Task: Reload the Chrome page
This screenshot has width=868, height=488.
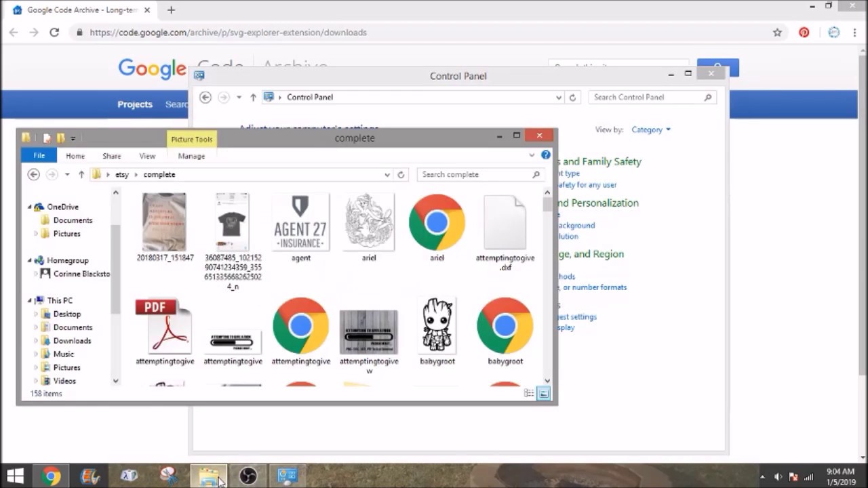Action: pos(54,32)
